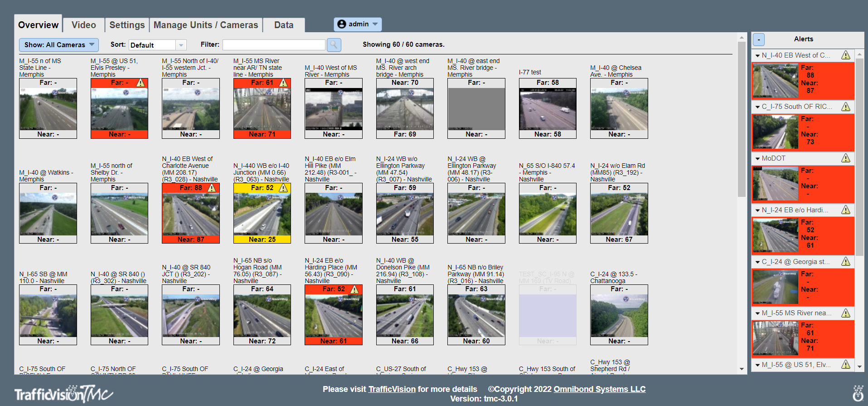This screenshot has height=406, width=868.
Task: Open the Show: All Cameras dropdown
Action: 59,44
